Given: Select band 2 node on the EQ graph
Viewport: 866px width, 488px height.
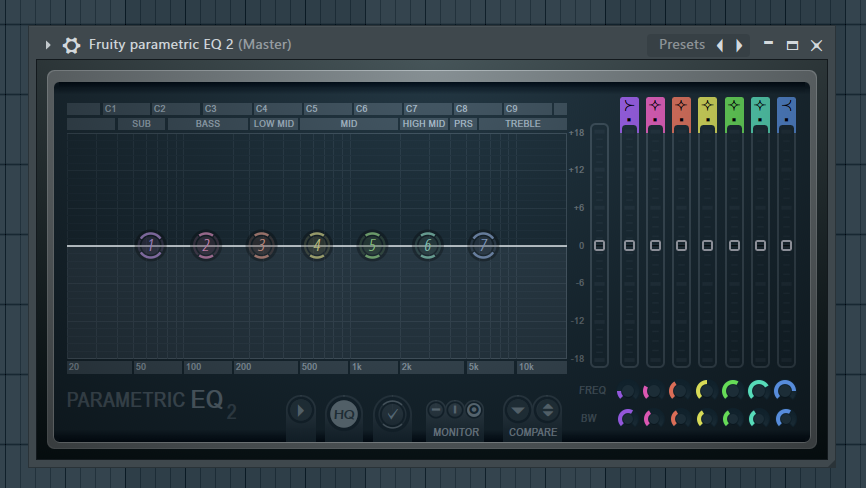Looking at the screenshot, I should click(x=206, y=246).
